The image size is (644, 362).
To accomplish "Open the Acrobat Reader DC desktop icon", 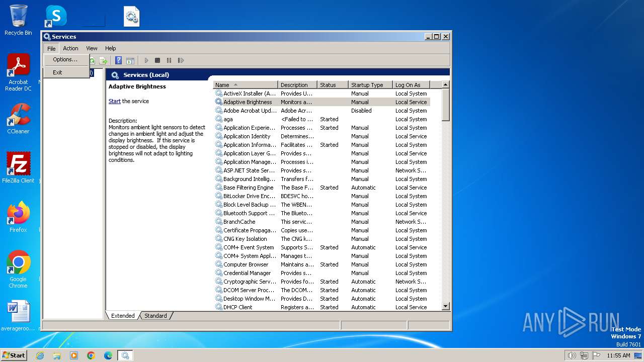I will point(18,72).
